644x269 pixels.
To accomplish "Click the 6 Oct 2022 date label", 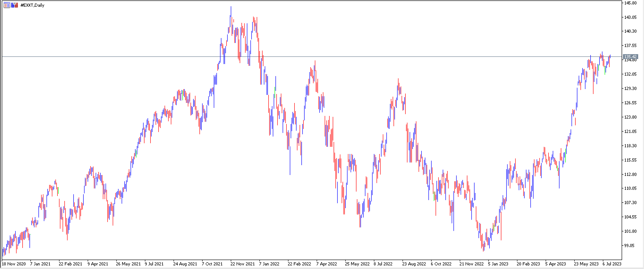I will [441, 264].
